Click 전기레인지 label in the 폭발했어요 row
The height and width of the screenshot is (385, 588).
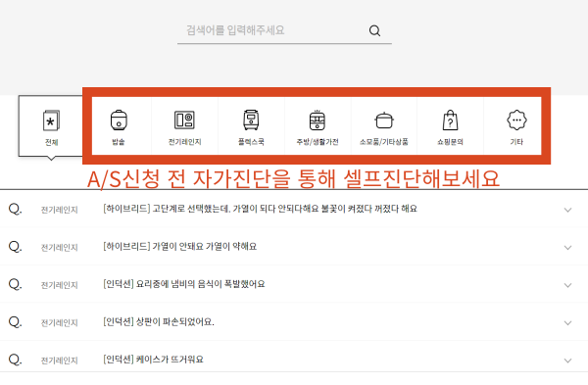(59, 285)
